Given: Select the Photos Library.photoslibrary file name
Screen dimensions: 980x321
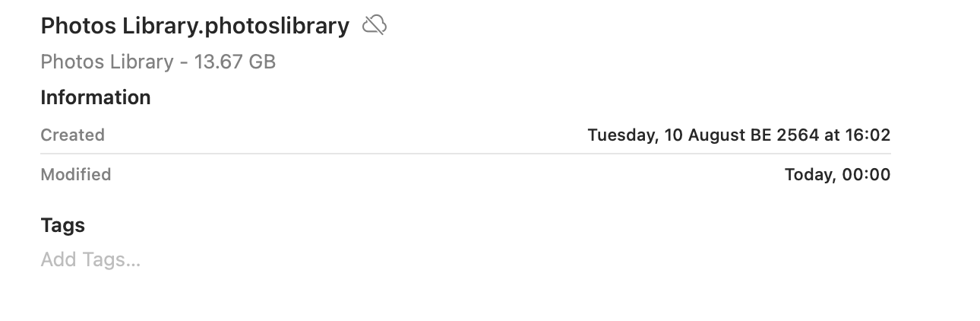Looking at the screenshot, I should 195,27.
